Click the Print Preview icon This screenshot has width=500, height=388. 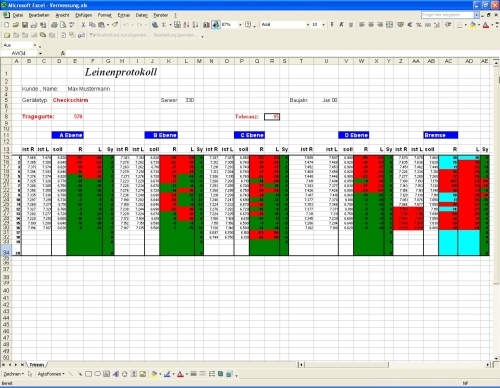63,25
